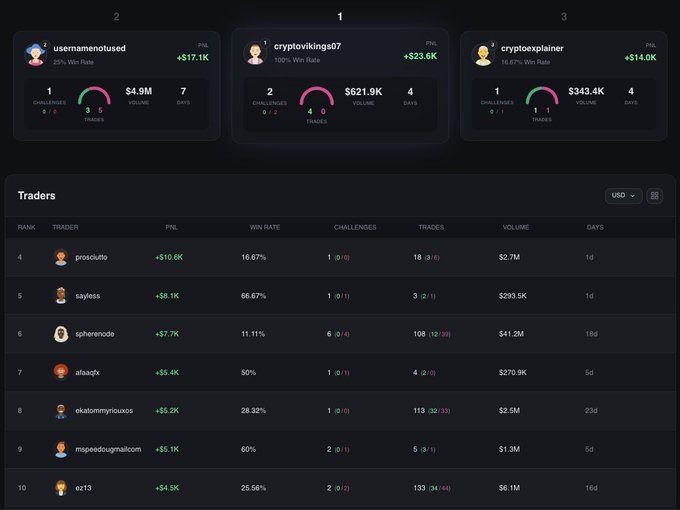The image size is (680, 510).
Task: Click cryptoexplainer avatar in third place card
Action: point(483,54)
